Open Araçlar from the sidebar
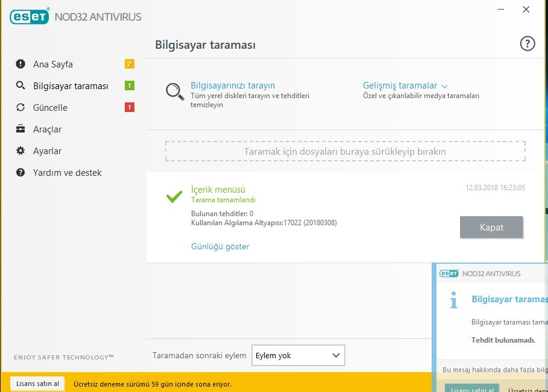This screenshot has height=392, width=548. click(x=47, y=129)
